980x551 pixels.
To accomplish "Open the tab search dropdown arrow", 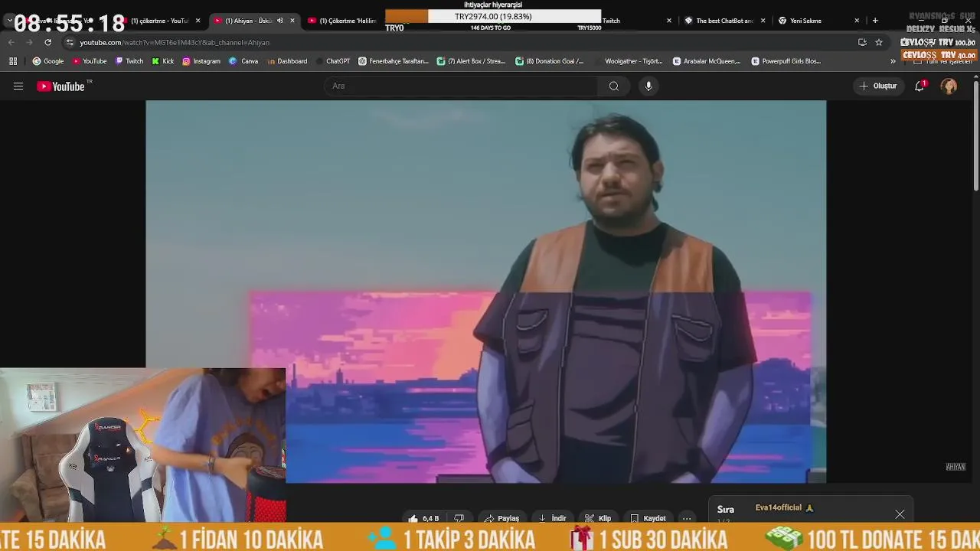I will [x=9, y=21].
